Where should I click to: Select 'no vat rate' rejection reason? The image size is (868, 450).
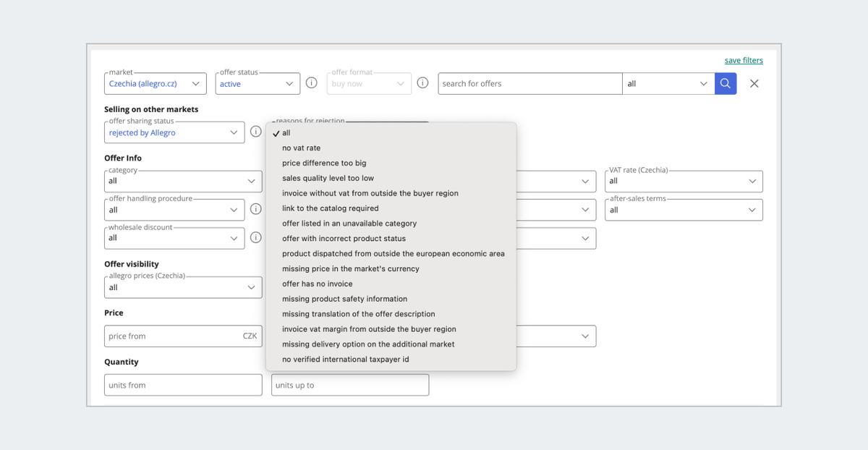tap(302, 148)
